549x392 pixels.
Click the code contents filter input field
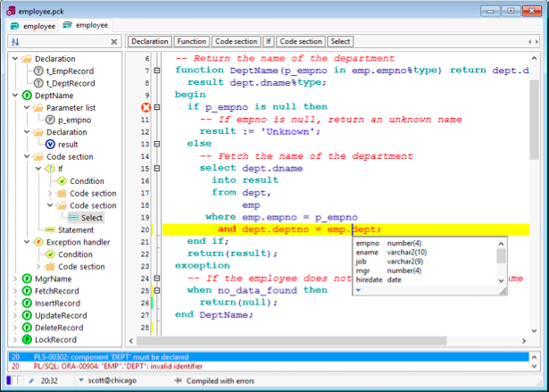tap(65, 42)
